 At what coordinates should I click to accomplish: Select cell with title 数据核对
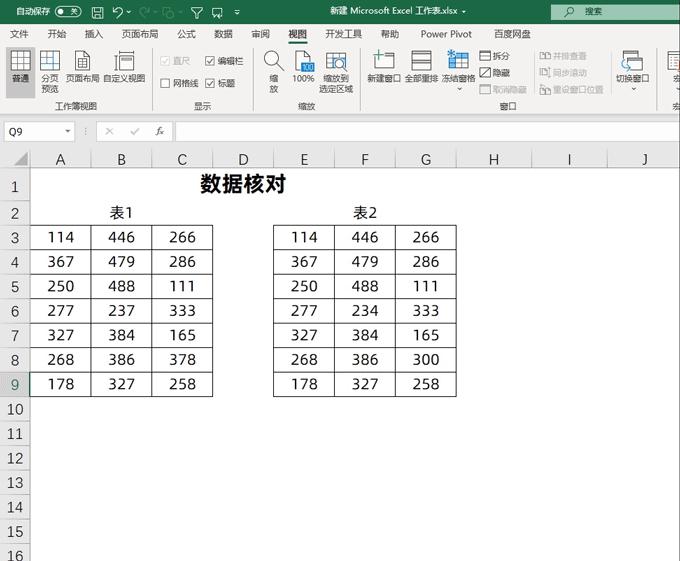[x=243, y=184]
